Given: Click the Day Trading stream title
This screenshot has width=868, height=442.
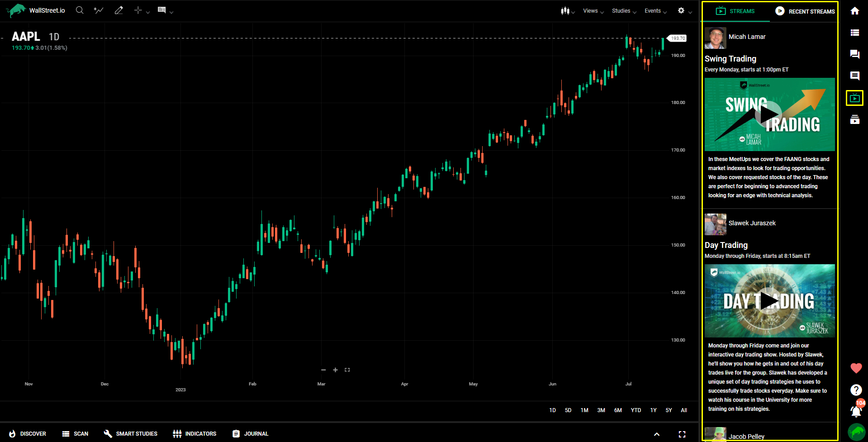Looking at the screenshot, I should pos(726,245).
